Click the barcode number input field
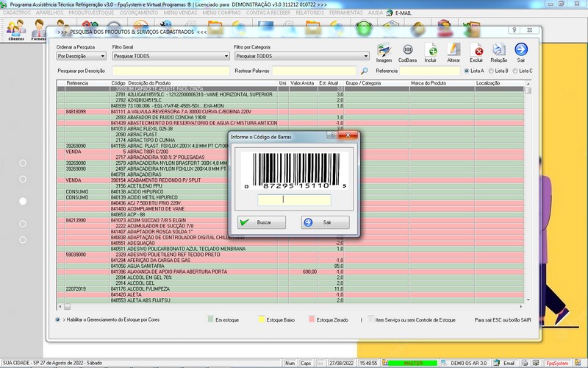 click(294, 199)
